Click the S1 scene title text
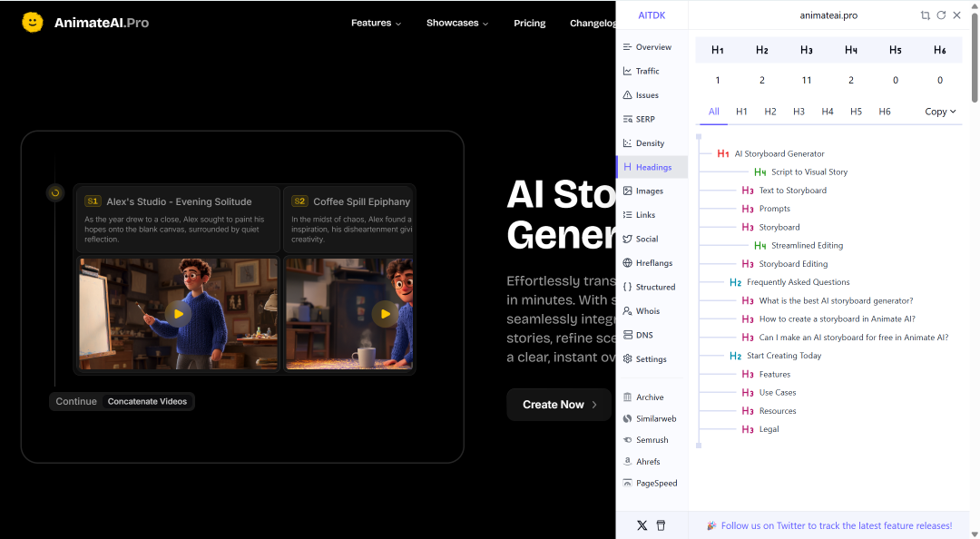The width and height of the screenshot is (980, 539). pyautogui.click(x=179, y=201)
